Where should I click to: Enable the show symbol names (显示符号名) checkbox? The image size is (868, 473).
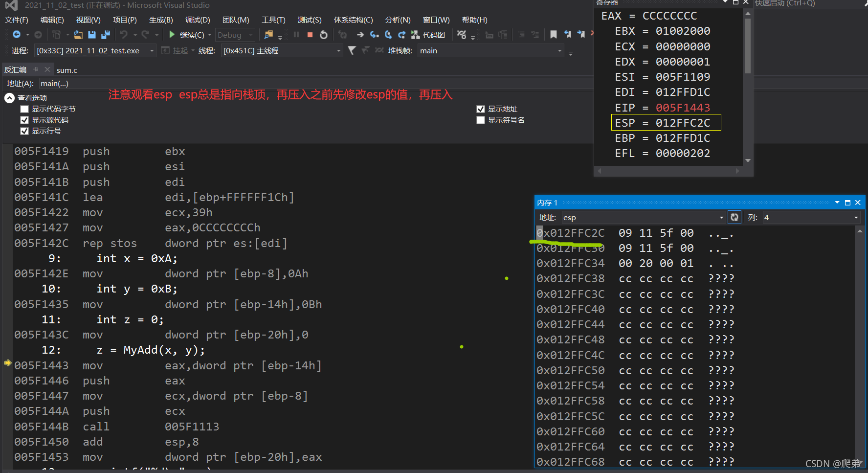pos(480,120)
